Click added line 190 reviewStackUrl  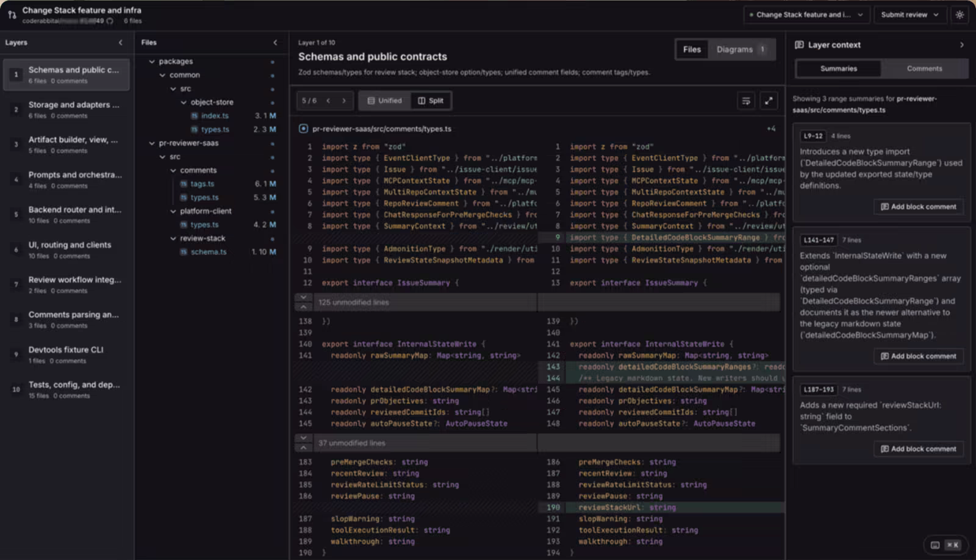point(661,508)
